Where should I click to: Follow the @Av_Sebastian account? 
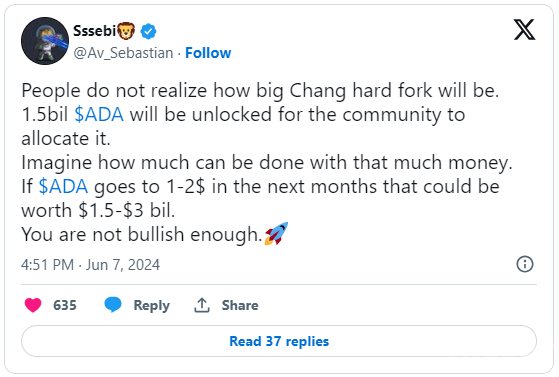coord(208,53)
